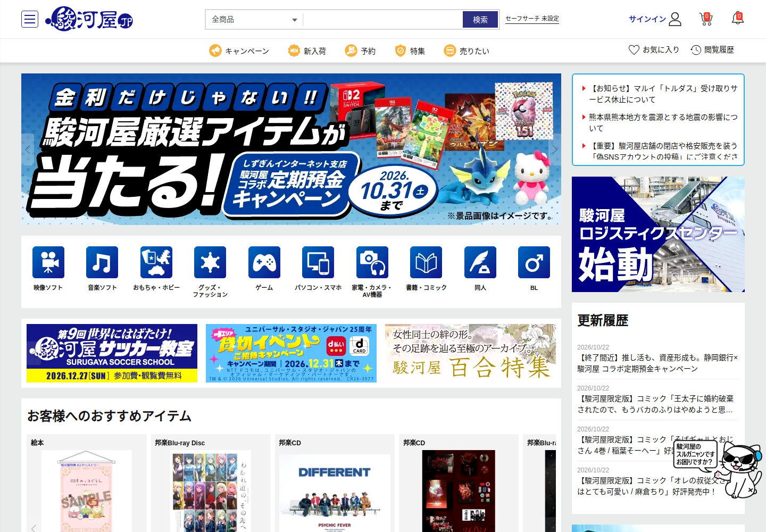Screen dimensions: 766x532
Task: Open the 家電・カメラ・AV機器 category
Action: [372, 272]
